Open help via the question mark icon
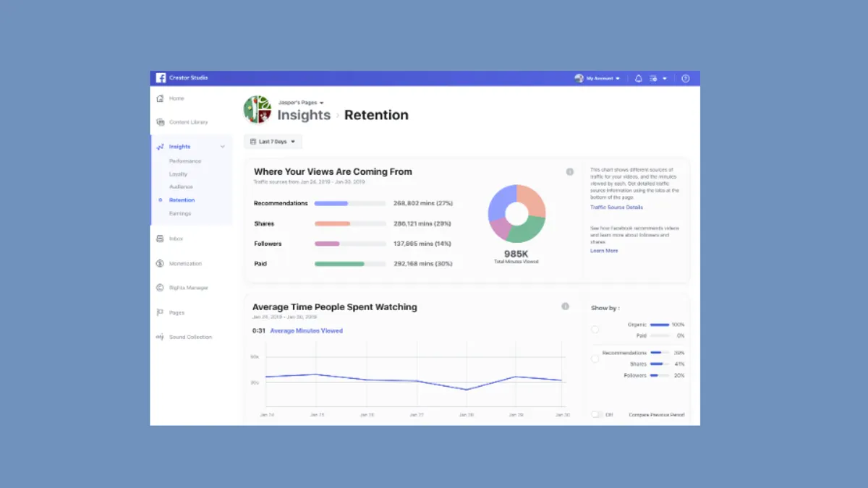Image resolution: width=868 pixels, height=488 pixels. [x=686, y=78]
